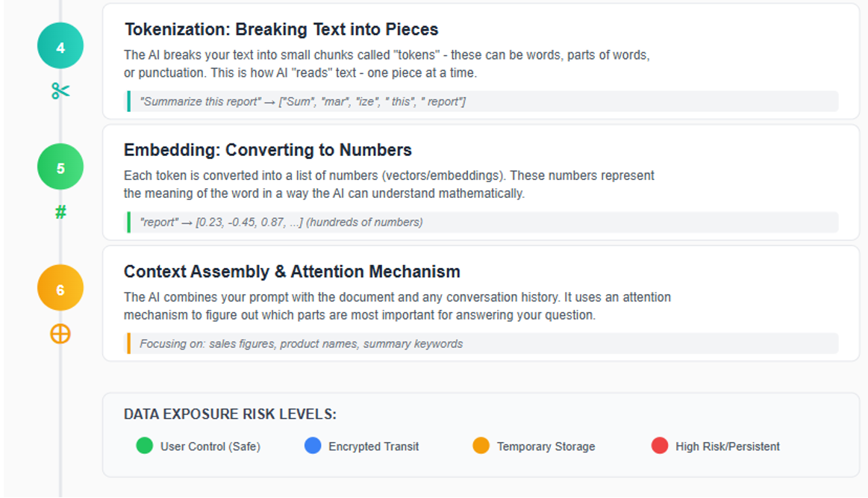The image size is (868, 498).
Task: Click the "report" embedding vector example box
Action: [x=482, y=222]
